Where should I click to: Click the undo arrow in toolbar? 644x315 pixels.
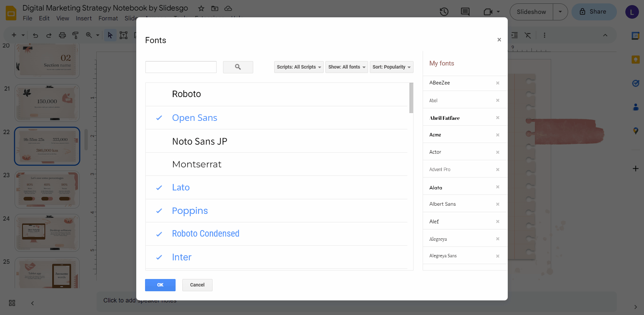point(35,35)
